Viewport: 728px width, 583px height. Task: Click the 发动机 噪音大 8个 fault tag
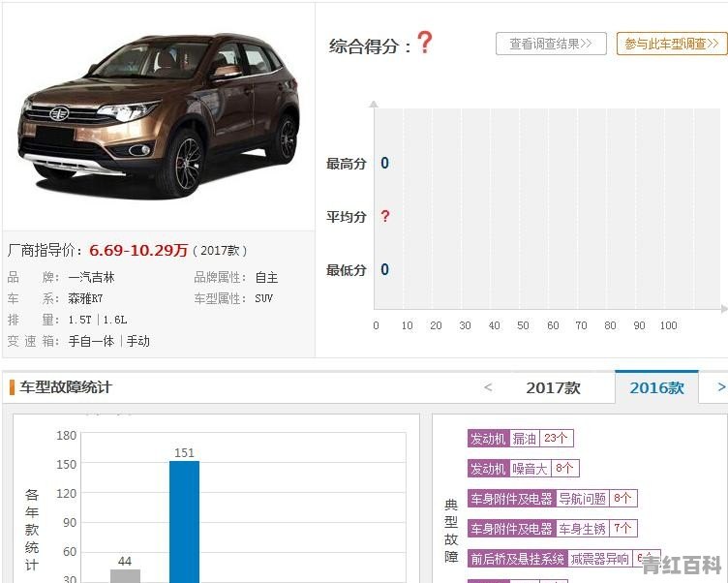pos(523,469)
